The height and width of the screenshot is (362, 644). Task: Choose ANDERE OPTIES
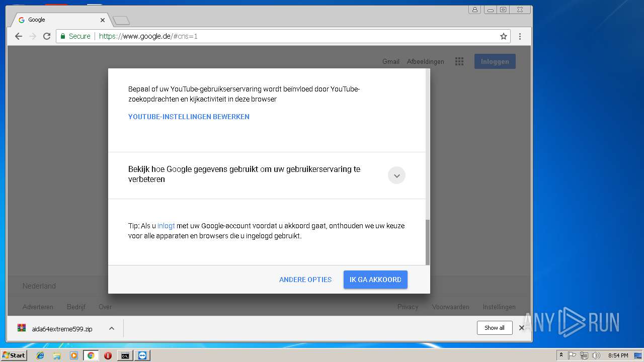pyautogui.click(x=305, y=280)
